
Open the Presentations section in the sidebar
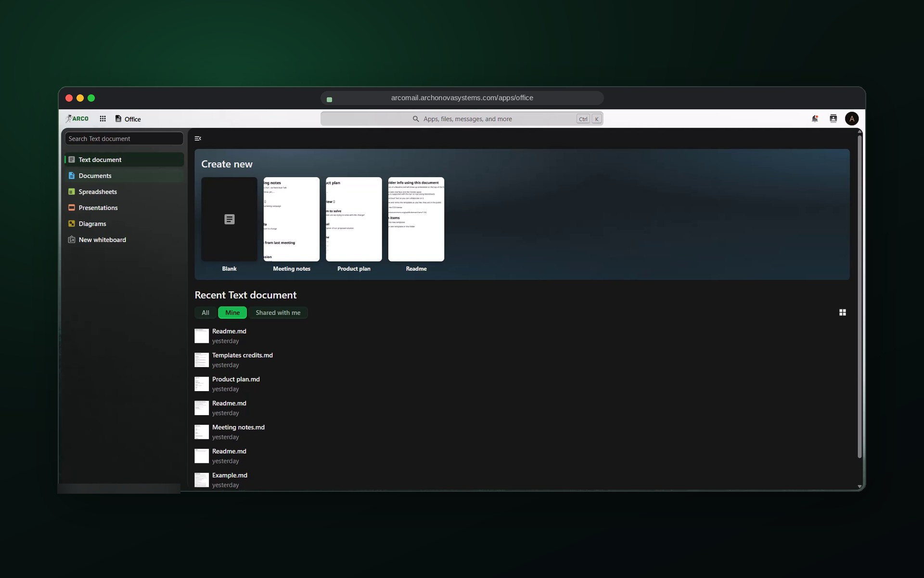[x=124, y=208]
